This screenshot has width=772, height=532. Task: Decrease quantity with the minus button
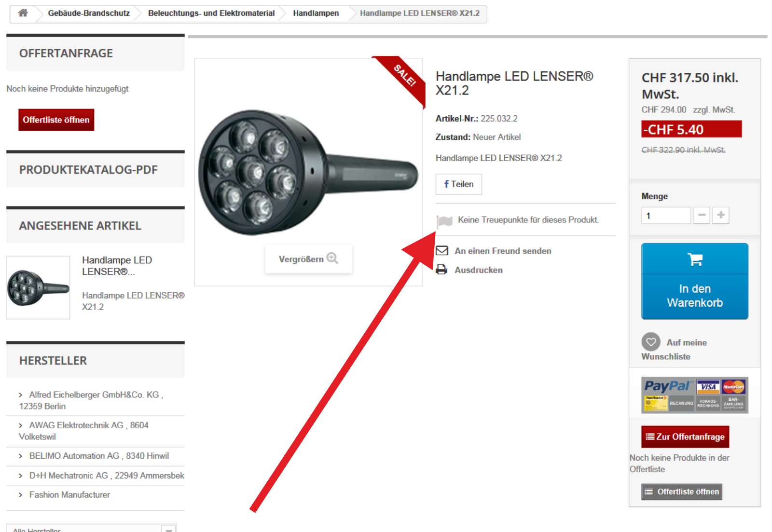click(702, 215)
